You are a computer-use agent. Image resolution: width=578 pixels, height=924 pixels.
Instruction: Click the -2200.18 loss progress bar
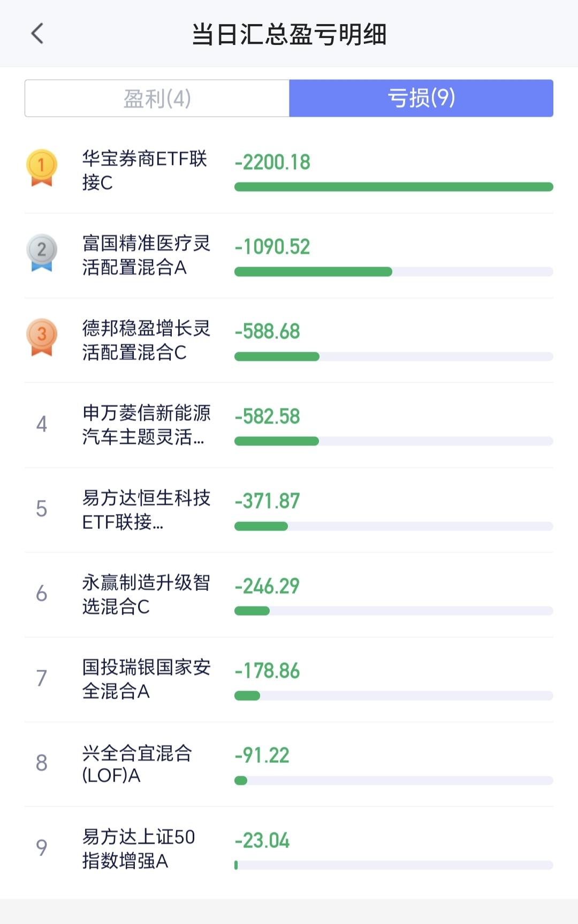click(x=394, y=187)
